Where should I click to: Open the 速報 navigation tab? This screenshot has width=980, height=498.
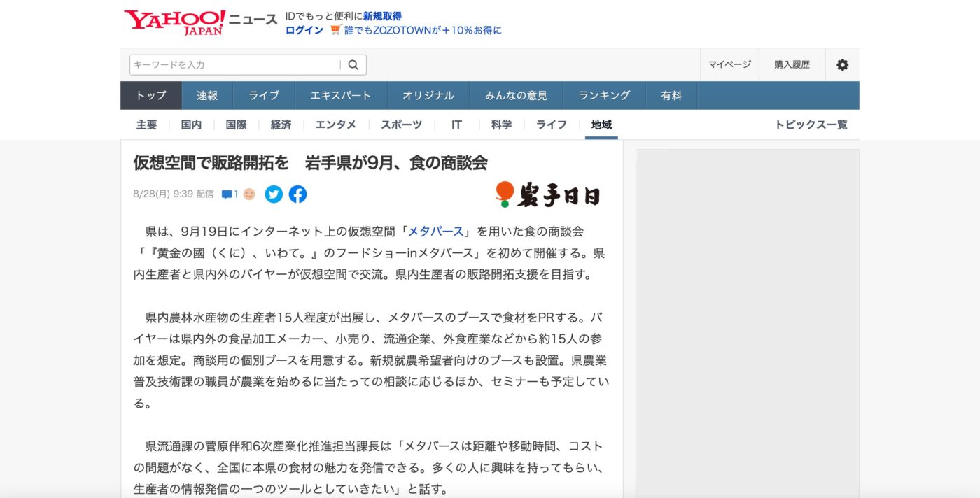click(207, 96)
